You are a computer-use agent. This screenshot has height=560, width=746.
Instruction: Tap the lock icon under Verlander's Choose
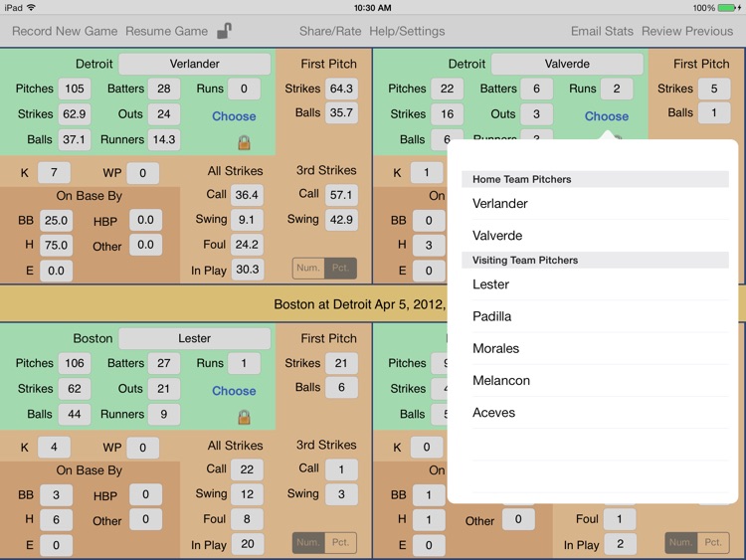244,142
